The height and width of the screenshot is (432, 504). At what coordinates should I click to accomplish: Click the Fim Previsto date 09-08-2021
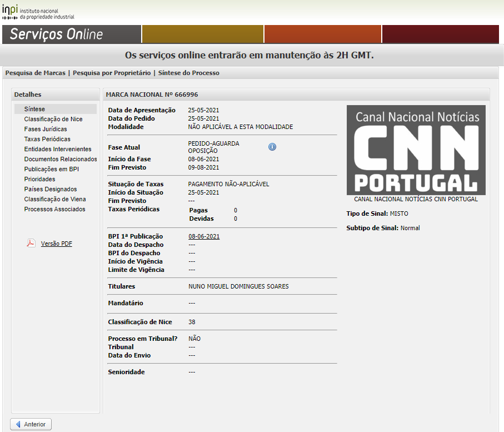(203, 167)
